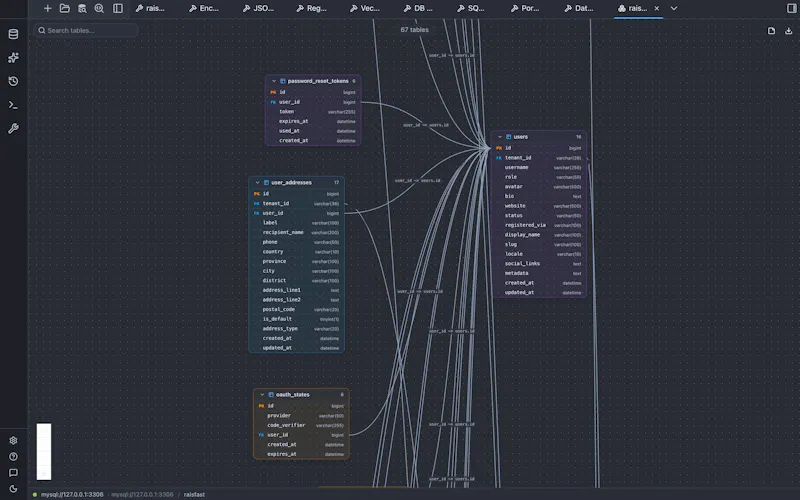
Task: Select the user_addresses table title
Action: [x=291, y=183]
